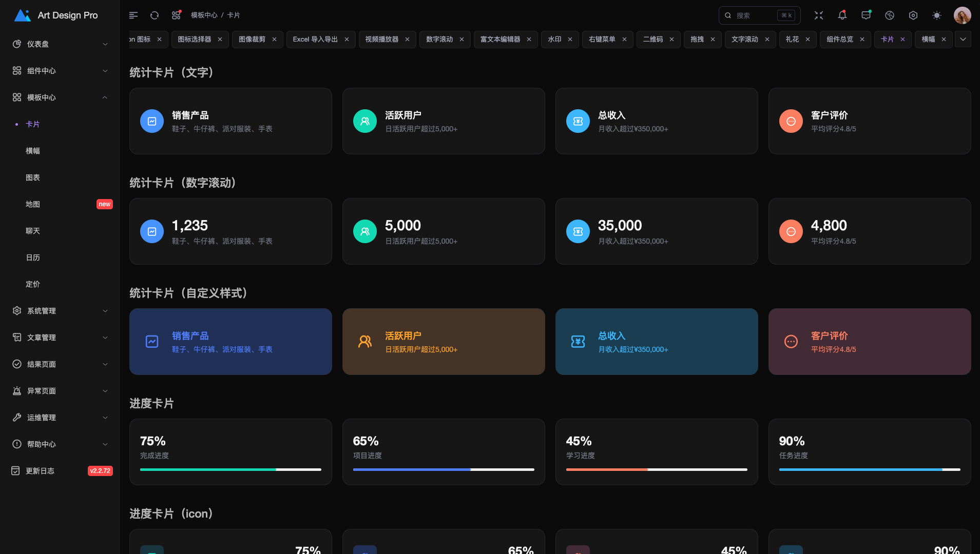
Task: Open 聊天 sidebar item
Action: point(60,231)
